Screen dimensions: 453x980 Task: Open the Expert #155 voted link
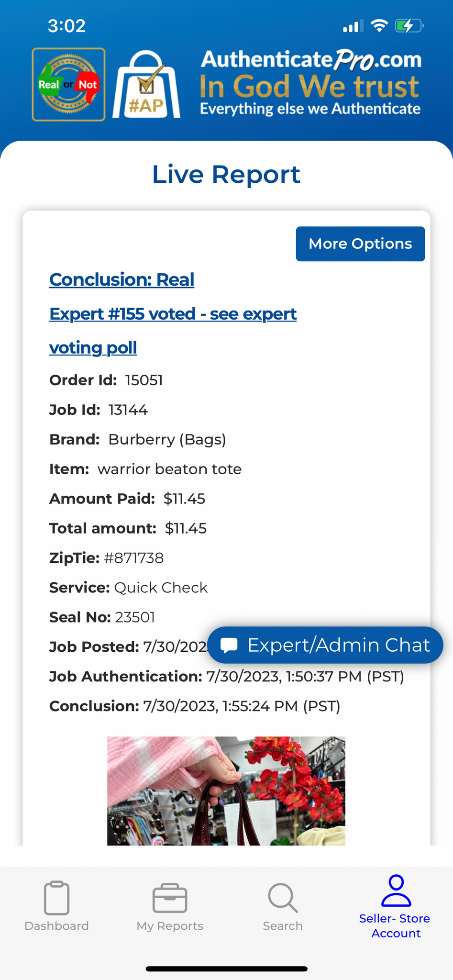tap(173, 314)
